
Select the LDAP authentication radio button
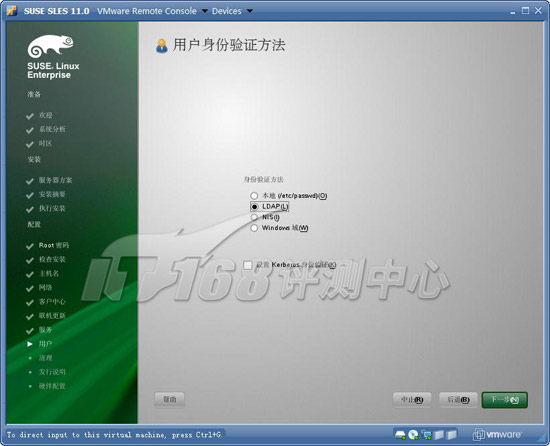tap(255, 207)
